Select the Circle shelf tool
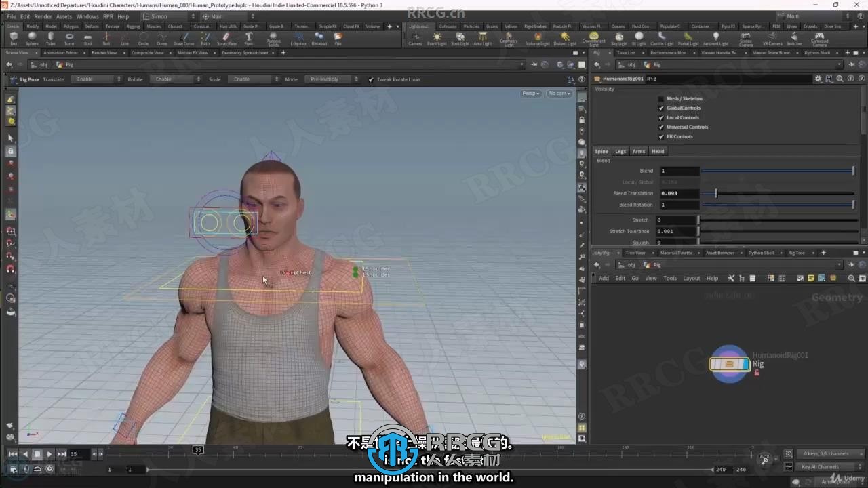Screen dimensions: 868x488 [x=143, y=39]
